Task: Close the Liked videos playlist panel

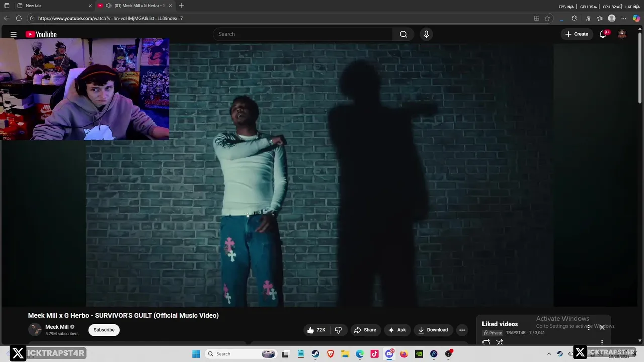Action: coord(602,327)
